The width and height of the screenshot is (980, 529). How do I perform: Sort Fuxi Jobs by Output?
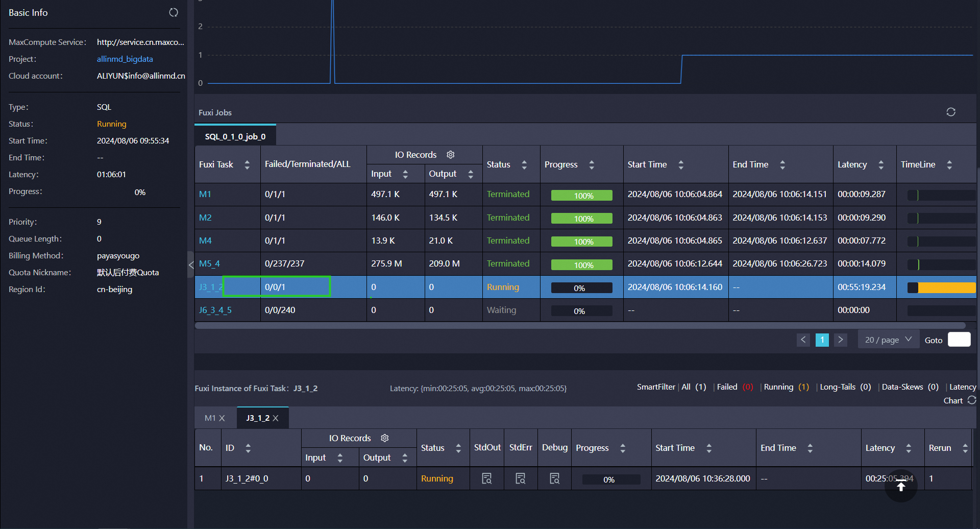click(x=471, y=174)
